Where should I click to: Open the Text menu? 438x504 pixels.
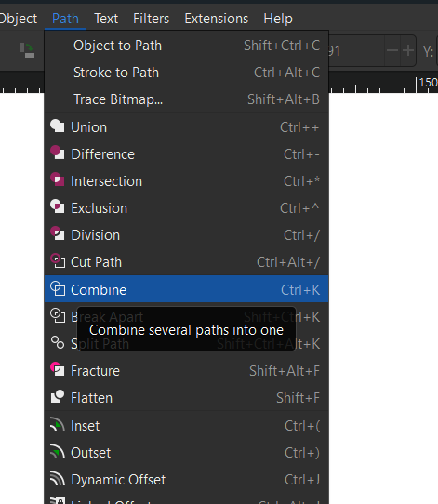pyautogui.click(x=106, y=19)
